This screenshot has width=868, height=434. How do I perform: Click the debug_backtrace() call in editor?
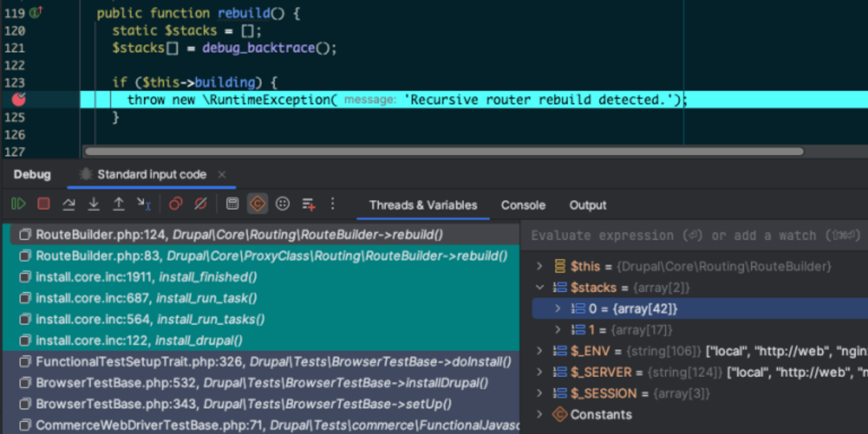tap(269, 48)
